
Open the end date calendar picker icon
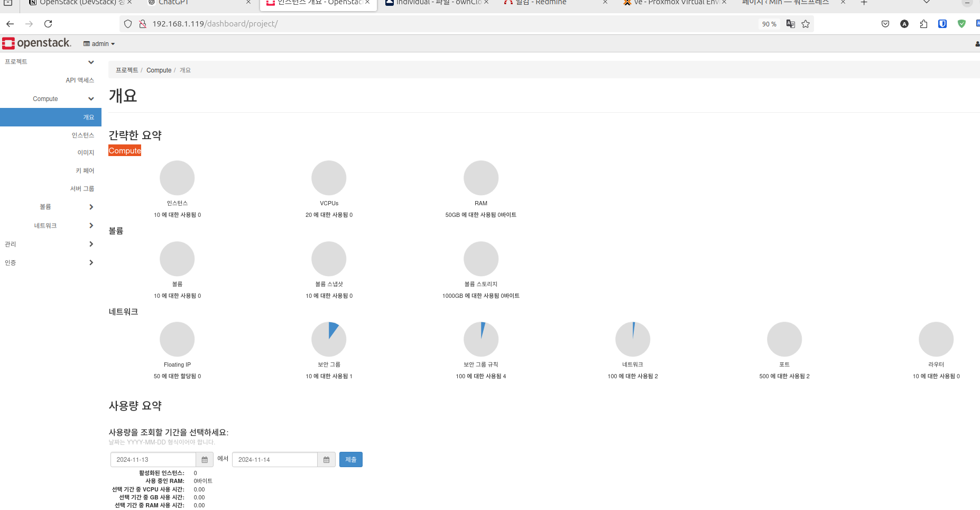326,460
